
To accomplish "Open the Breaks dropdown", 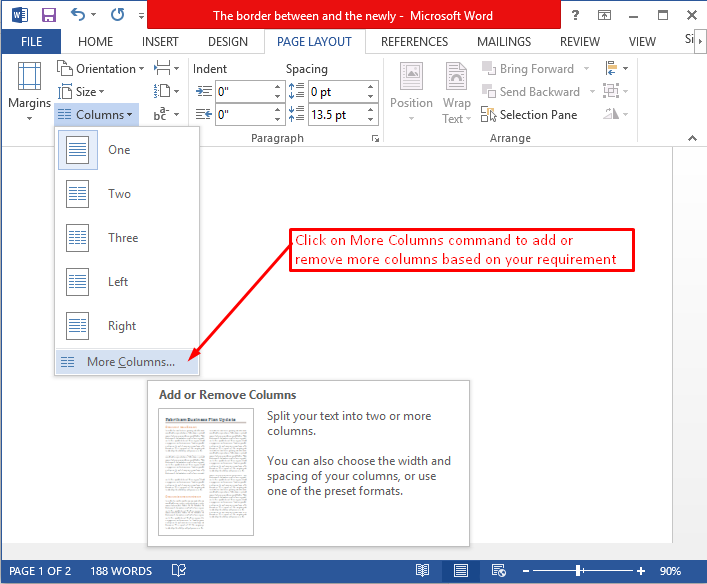I will click(166, 69).
